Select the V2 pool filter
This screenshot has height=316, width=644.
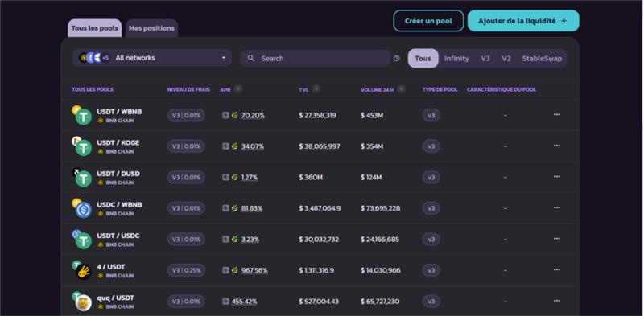[506, 58]
